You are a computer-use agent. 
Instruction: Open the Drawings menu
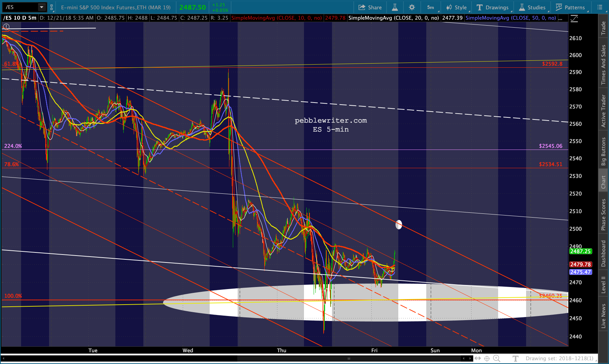492,7
